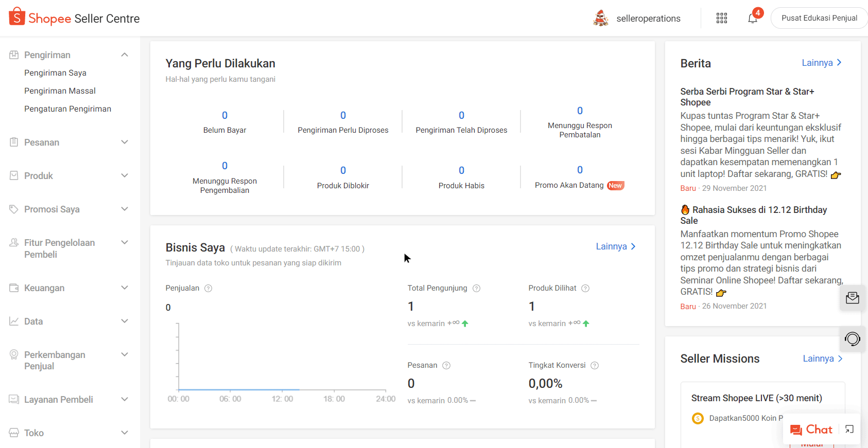This screenshot has height=448, width=868.
Task: Open the apps grid menu icon
Action: 722,19
